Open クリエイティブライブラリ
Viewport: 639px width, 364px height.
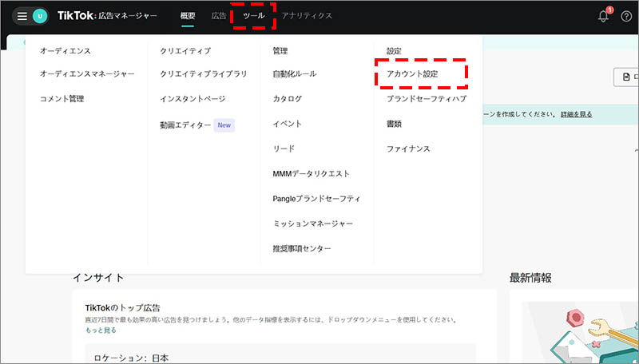point(204,73)
